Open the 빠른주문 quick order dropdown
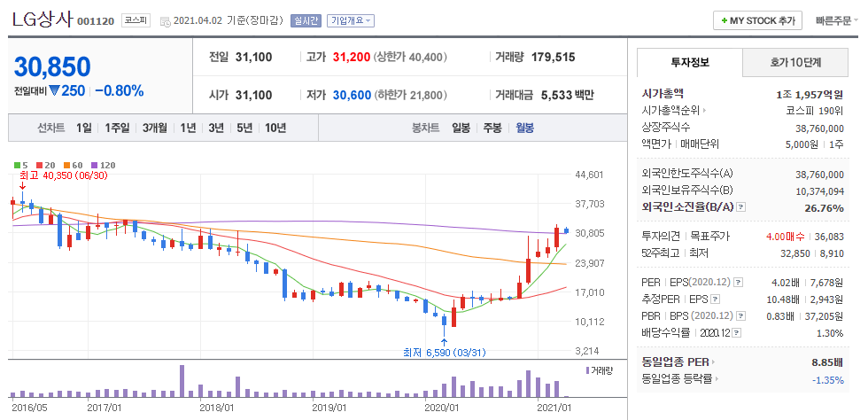868x420 pixels. [836, 20]
